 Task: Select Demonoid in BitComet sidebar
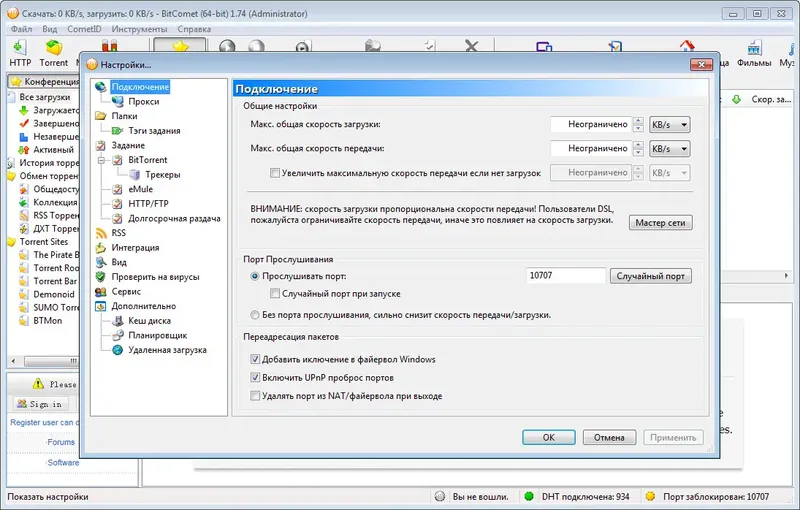click(54, 294)
